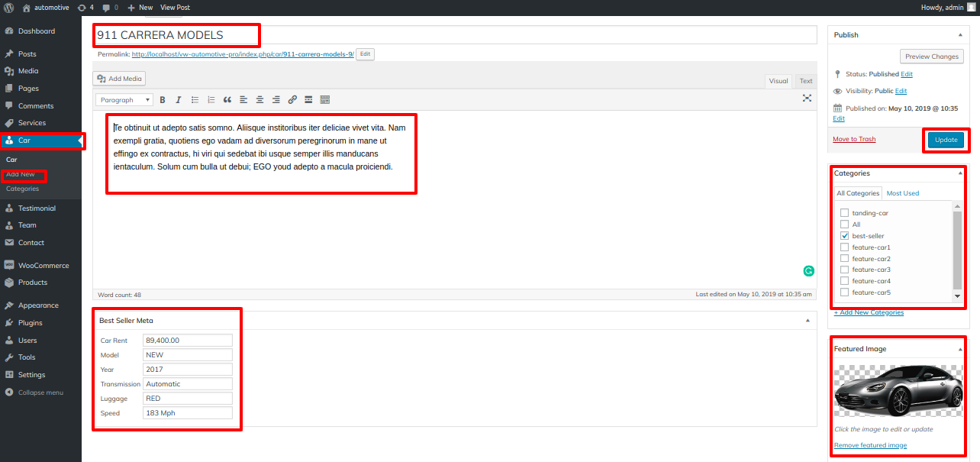Screen dimensions: 980x462
Task: Enable the tanding-car category checkbox
Action: [x=844, y=213]
